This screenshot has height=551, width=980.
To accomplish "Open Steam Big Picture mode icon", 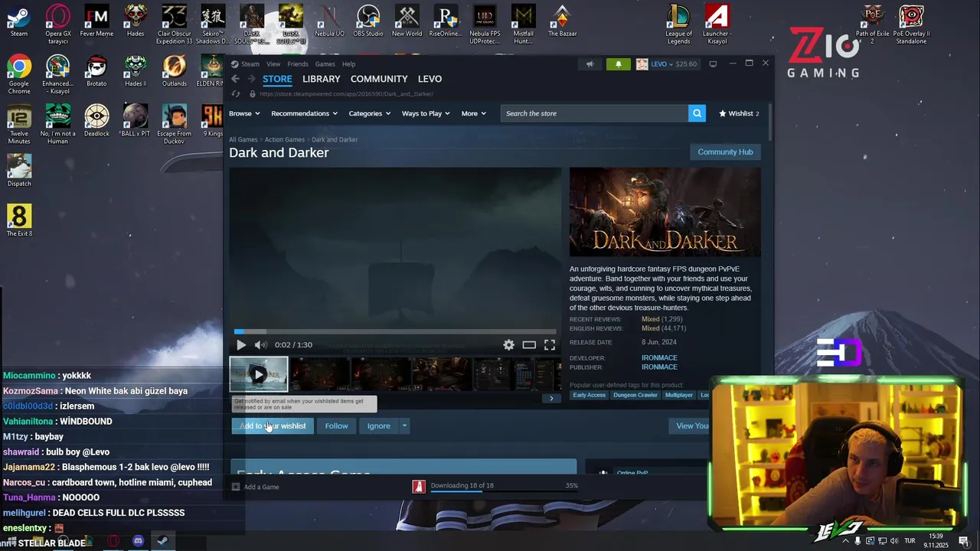I will point(713,64).
